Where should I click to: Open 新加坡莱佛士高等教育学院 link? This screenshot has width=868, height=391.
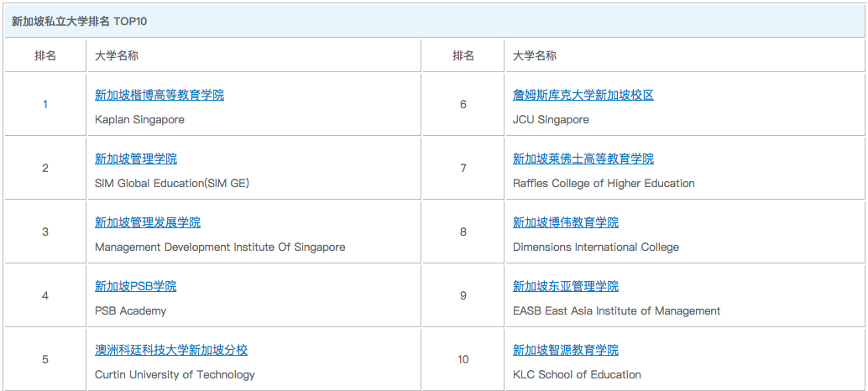pos(583,159)
